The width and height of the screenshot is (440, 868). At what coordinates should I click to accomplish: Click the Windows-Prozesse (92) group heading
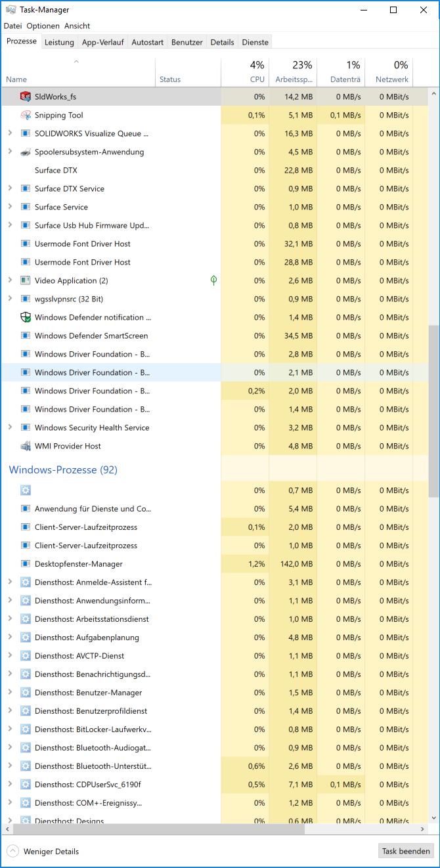(x=63, y=470)
